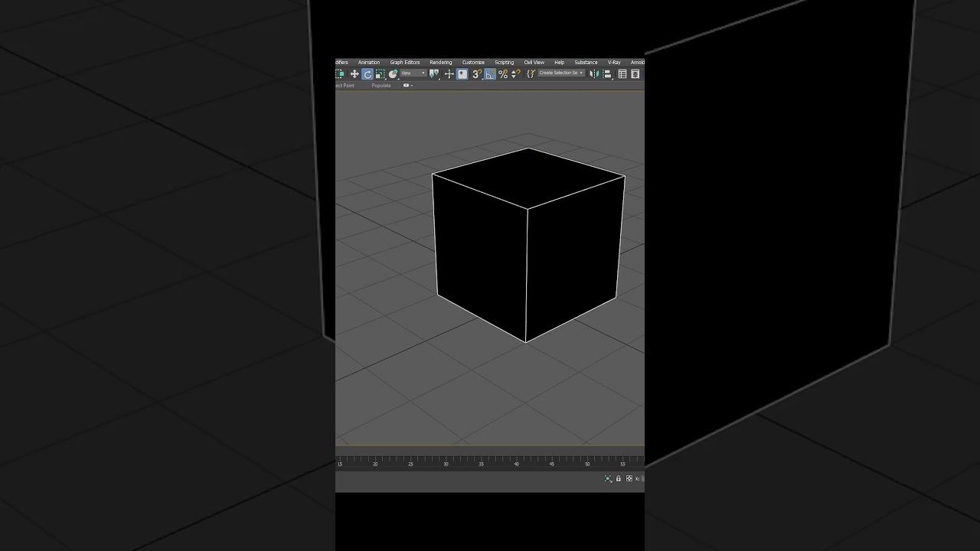Activate the Rotate tool

click(x=367, y=74)
